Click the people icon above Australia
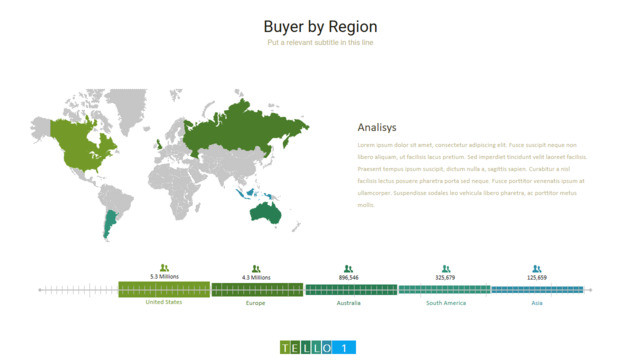640x360 pixels. pyautogui.click(x=348, y=269)
